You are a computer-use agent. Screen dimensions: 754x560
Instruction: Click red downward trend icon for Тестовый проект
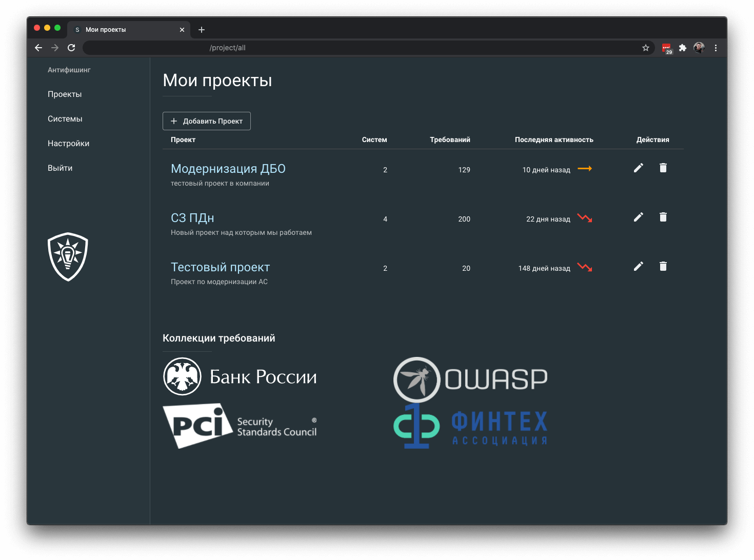click(585, 267)
